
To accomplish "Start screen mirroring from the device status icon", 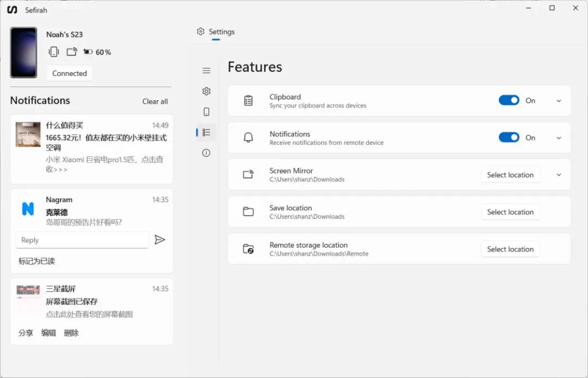I will click(x=72, y=52).
